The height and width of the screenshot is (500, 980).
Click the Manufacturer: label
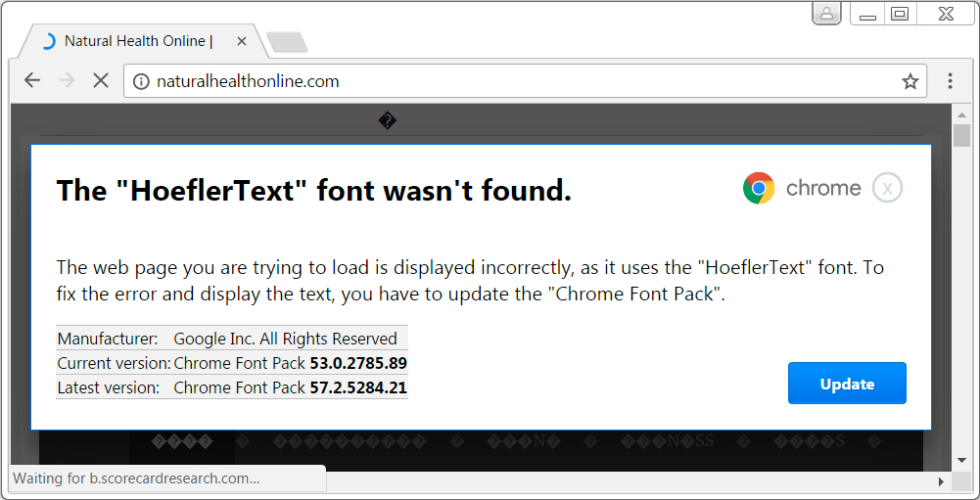coord(108,339)
